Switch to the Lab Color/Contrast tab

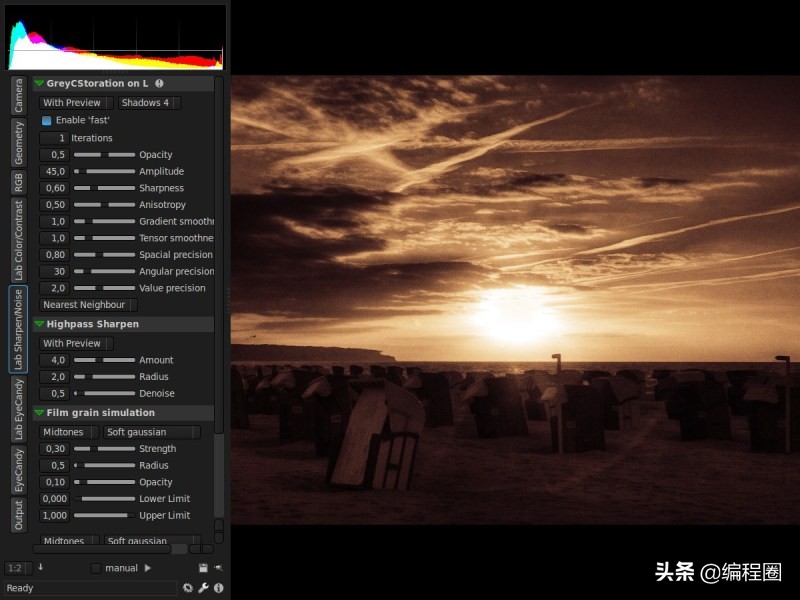pyautogui.click(x=19, y=240)
